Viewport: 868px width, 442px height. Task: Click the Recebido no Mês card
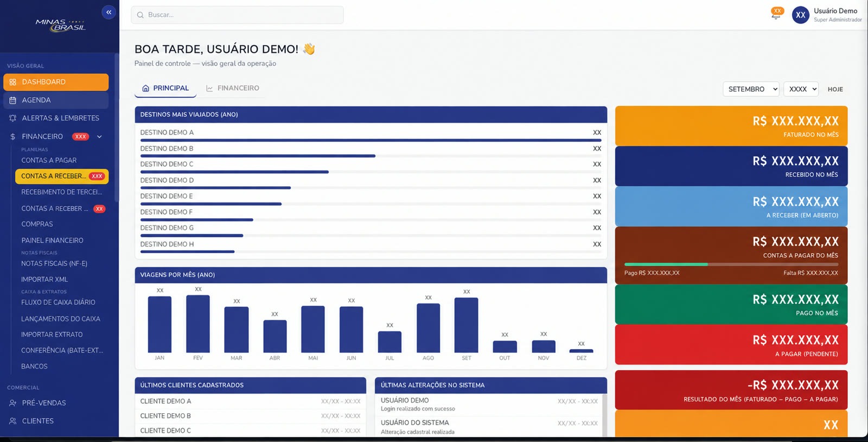731,166
